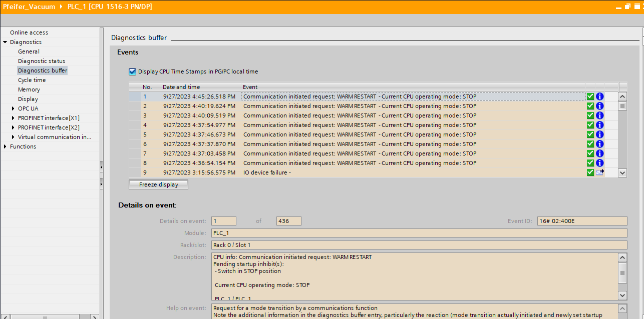Click the blue info icon in event row 1
Image resolution: width=644 pixels, height=319 pixels.
coord(599,96)
